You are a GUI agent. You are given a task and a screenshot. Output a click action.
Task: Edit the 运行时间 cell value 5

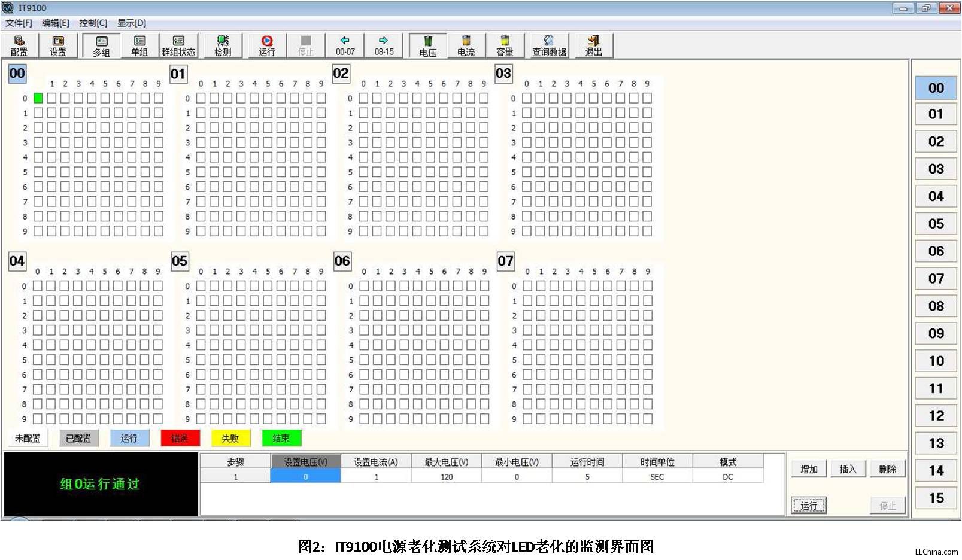[587, 477]
